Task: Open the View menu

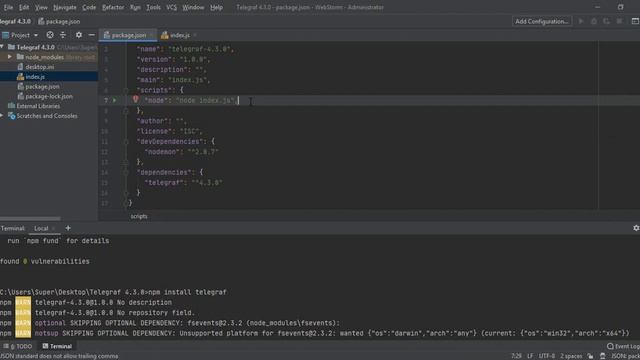Action: point(41,7)
